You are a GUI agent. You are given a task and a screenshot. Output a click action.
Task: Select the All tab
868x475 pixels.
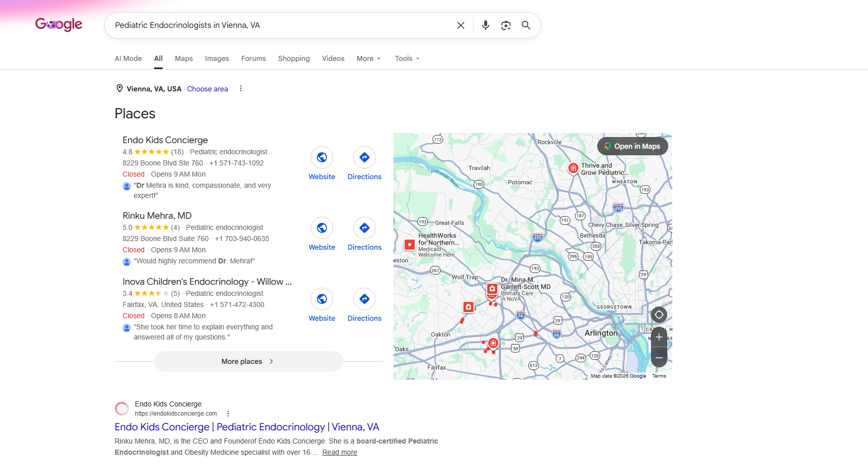click(159, 58)
